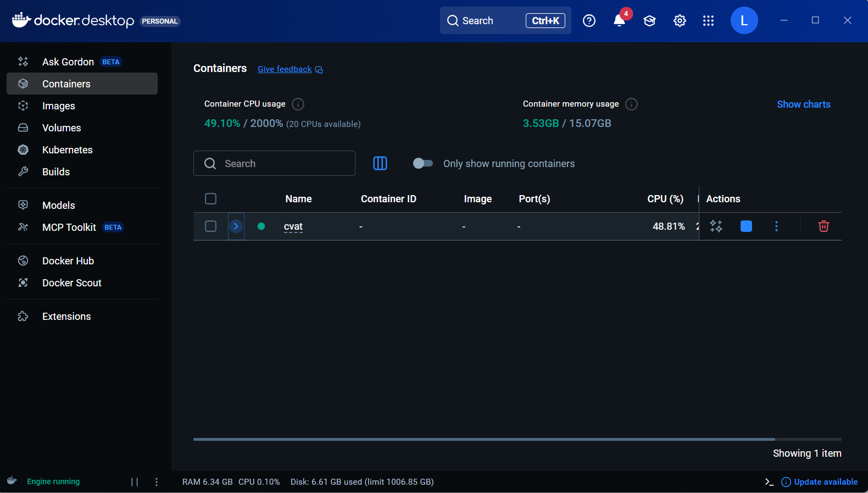Pause the Docker engine

click(x=135, y=482)
